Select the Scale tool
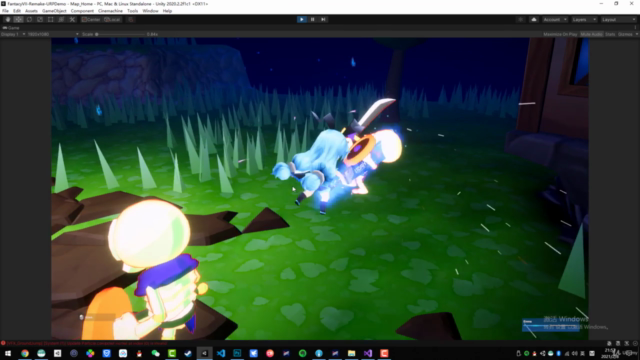 coord(40,20)
